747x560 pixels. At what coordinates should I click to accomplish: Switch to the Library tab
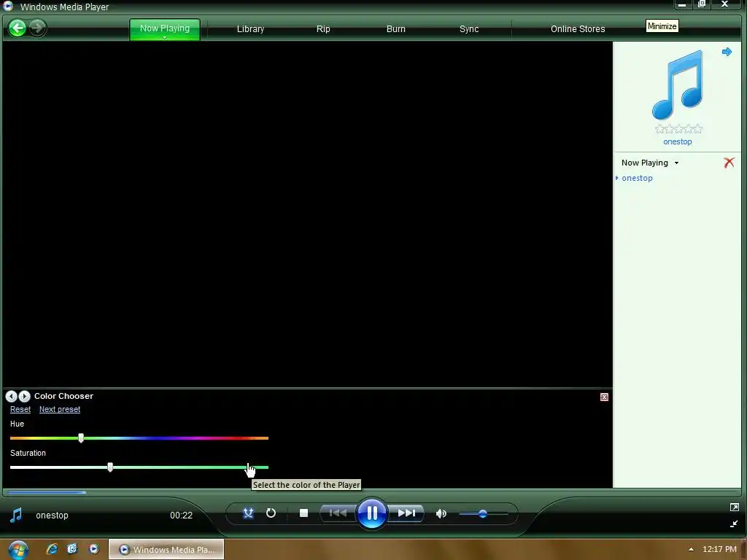point(251,29)
